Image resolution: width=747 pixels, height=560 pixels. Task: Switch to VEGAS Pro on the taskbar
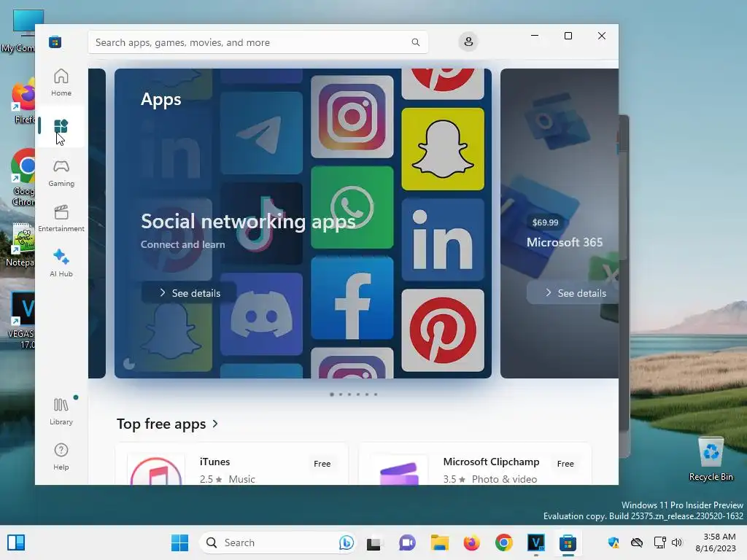coord(536,542)
